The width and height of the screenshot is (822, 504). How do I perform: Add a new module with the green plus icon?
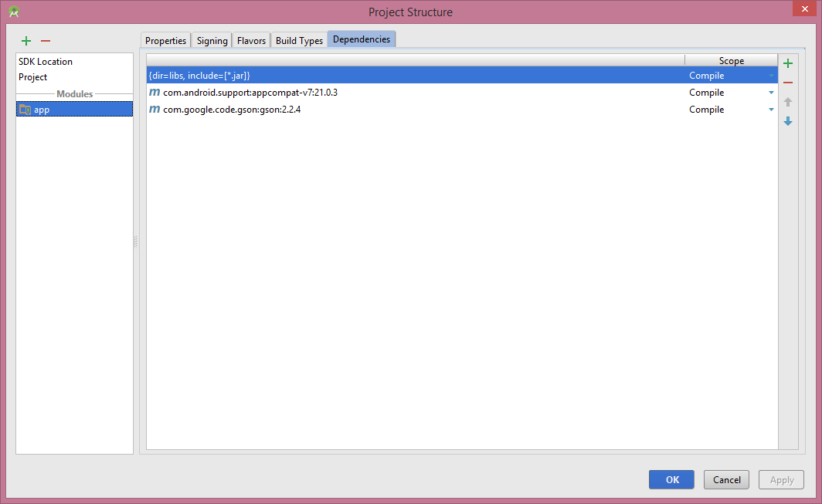tap(26, 41)
